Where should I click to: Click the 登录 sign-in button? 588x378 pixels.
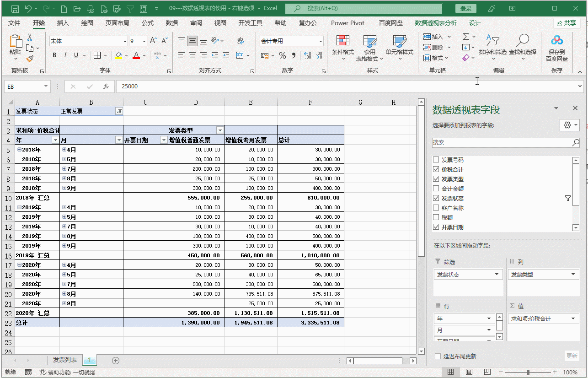[466, 8]
